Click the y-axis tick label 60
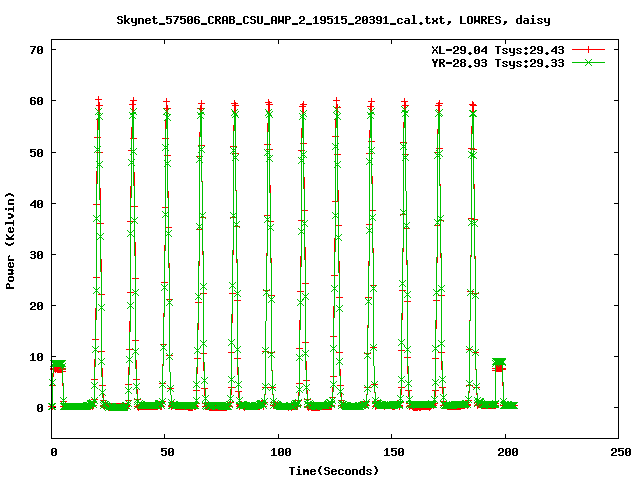This screenshot has height=480, width=640. [36, 101]
